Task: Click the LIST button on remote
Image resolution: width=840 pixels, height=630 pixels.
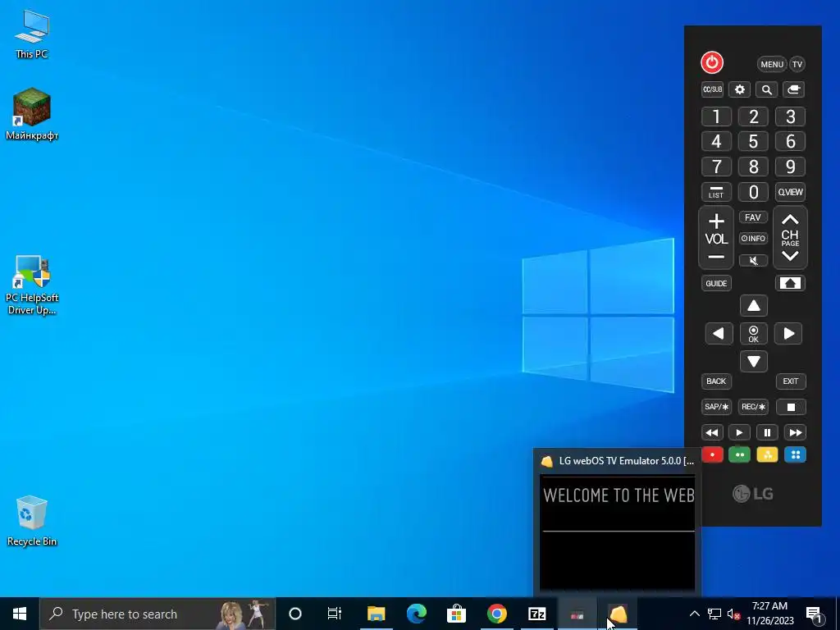Action: (x=716, y=192)
